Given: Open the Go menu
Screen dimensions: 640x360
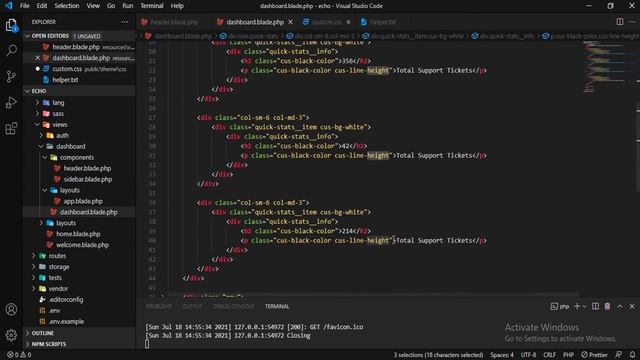Looking at the screenshot, I should coord(111,6).
